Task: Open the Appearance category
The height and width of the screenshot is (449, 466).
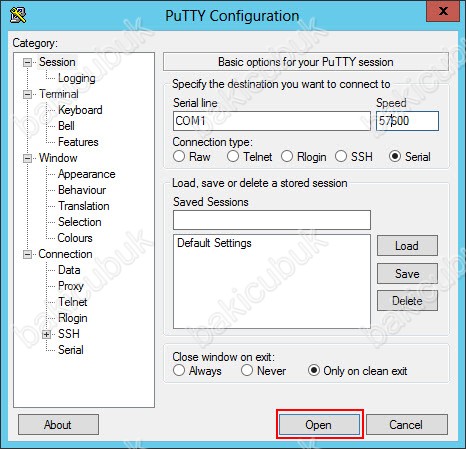Action: pyautogui.click(x=86, y=174)
